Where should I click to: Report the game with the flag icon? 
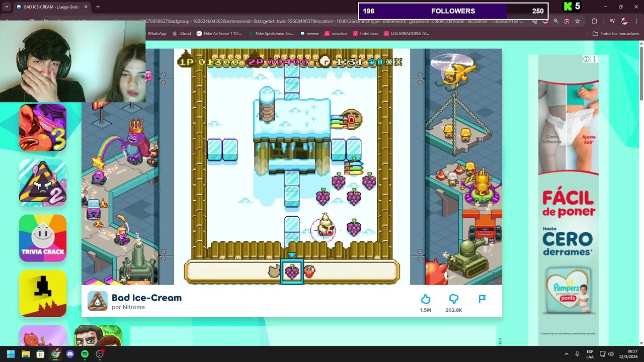click(482, 299)
